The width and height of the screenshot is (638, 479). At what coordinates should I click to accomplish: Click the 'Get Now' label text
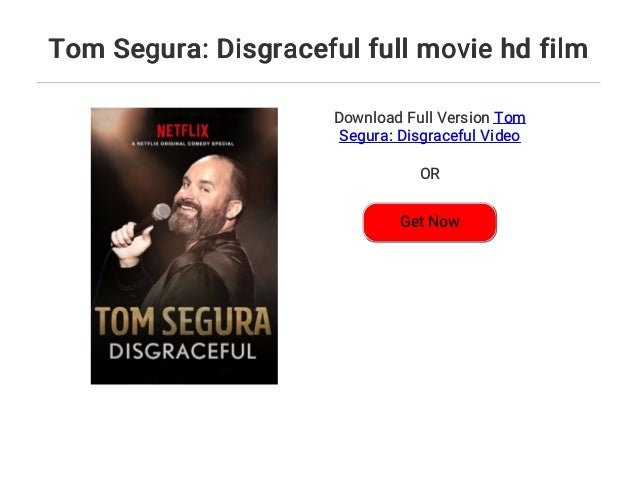pos(430,222)
